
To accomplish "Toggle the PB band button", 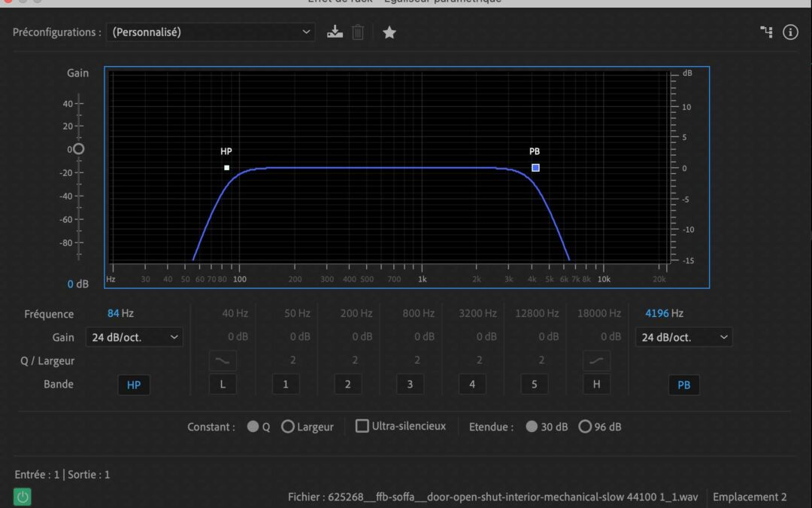I will pyautogui.click(x=683, y=385).
